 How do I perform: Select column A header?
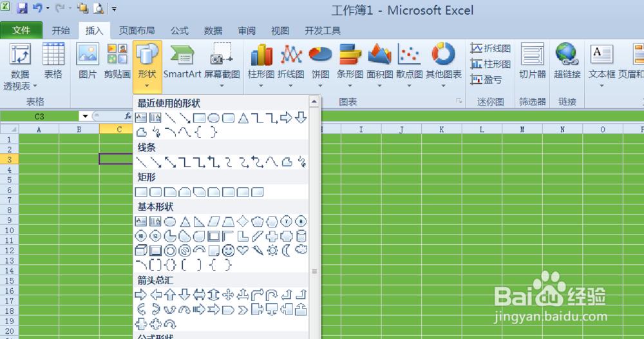(39, 130)
